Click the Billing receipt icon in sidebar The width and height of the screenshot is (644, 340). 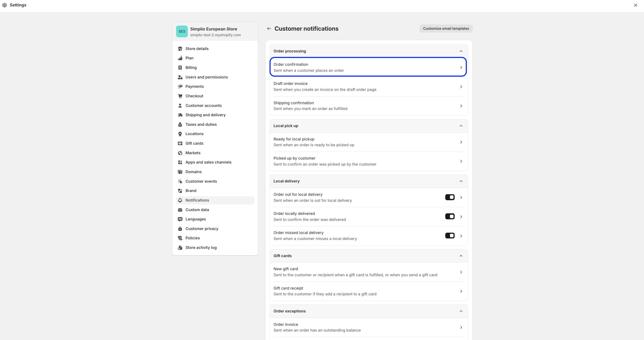180,68
